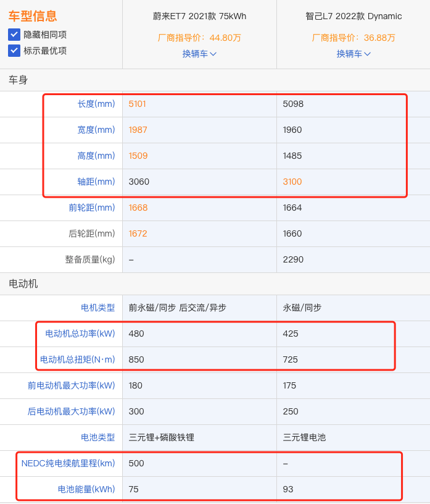
Task: Click the 后轮距(mm) row label
Action: coord(92,233)
